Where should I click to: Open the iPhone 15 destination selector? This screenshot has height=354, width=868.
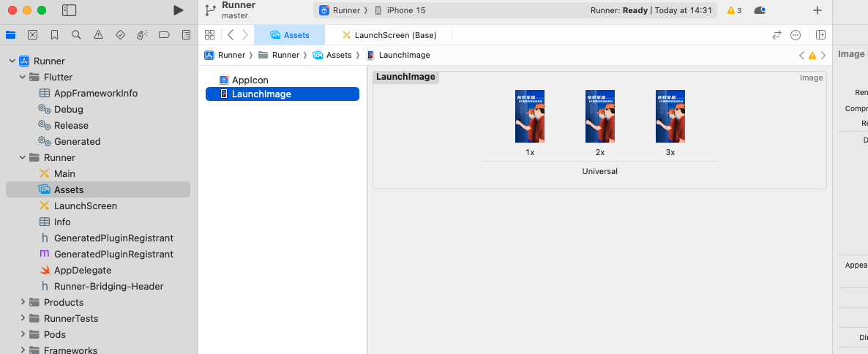coord(400,10)
